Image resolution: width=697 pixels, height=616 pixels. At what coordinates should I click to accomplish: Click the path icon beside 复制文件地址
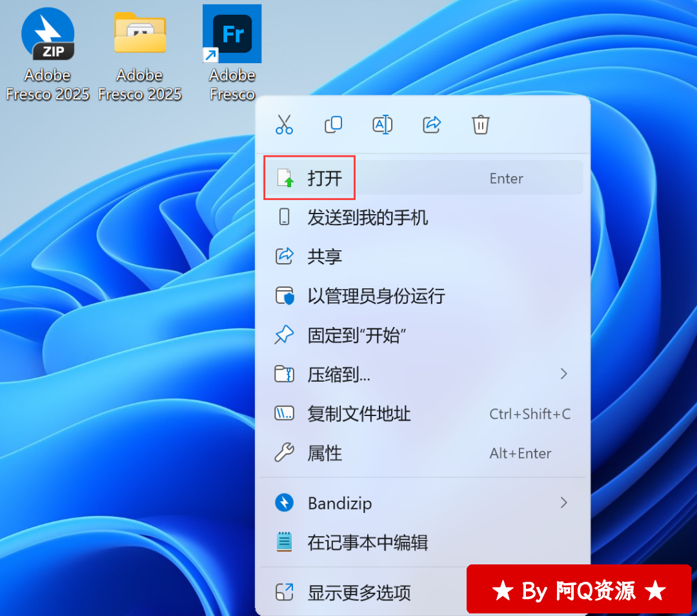click(284, 413)
